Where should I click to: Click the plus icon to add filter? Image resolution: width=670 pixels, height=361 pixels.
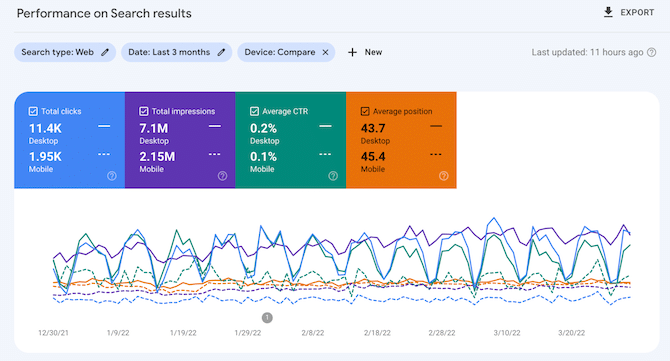(x=352, y=52)
